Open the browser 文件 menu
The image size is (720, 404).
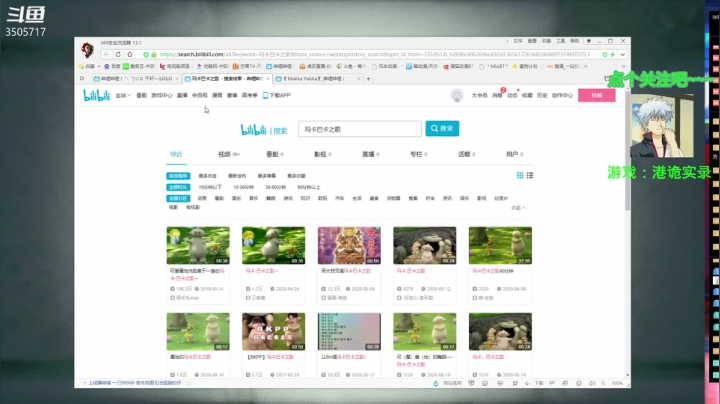518,41
